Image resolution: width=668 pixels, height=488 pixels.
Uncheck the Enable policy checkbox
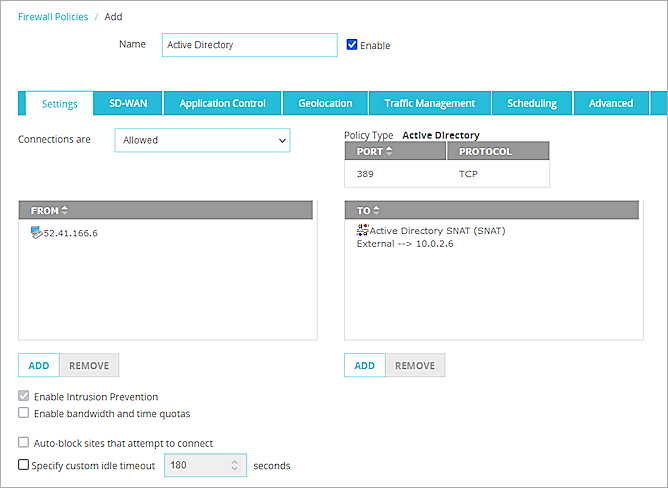click(352, 45)
